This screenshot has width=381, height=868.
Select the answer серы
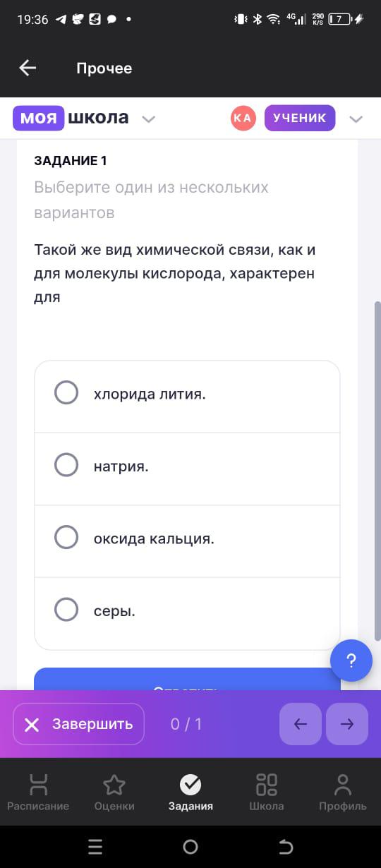click(x=187, y=611)
